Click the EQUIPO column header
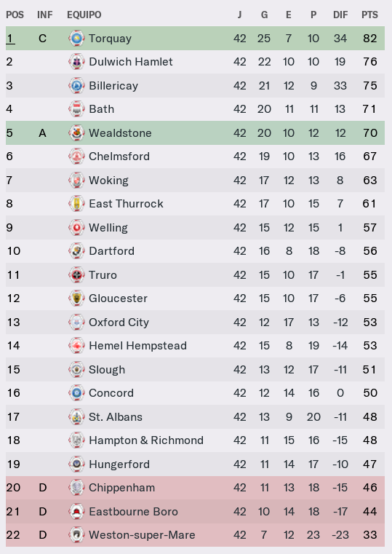Viewport: 392px width, 554px height. (x=84, y=15)
